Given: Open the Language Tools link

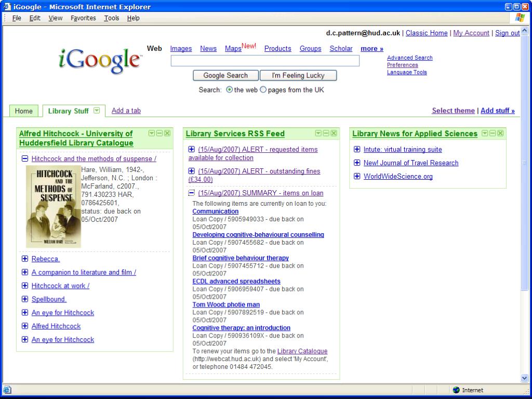Looking at the screenshot, I should [407, 72].
